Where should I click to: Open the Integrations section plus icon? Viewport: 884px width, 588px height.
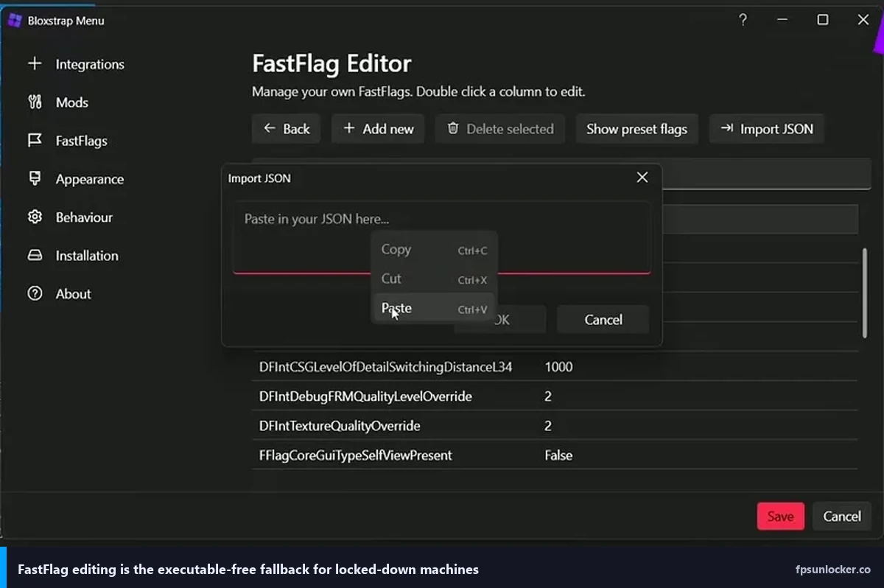click(x=35, y=64)
